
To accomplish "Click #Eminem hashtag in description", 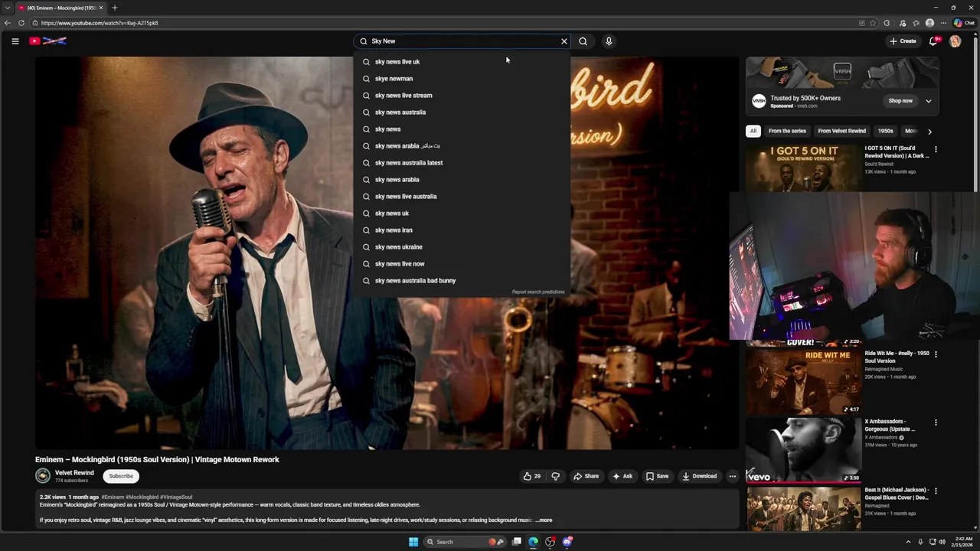I will click(x=113, y=497).
